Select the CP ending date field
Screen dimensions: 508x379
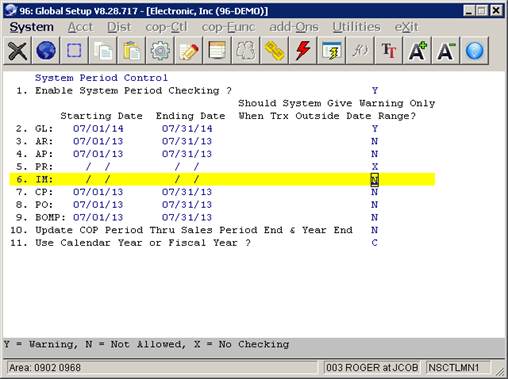(187, 192)
